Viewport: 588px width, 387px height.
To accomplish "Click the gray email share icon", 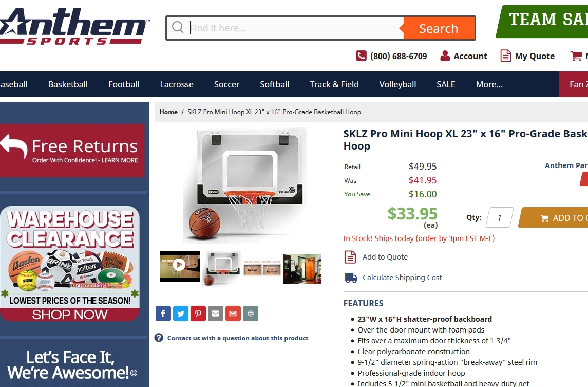I will [x=216, y=314].
